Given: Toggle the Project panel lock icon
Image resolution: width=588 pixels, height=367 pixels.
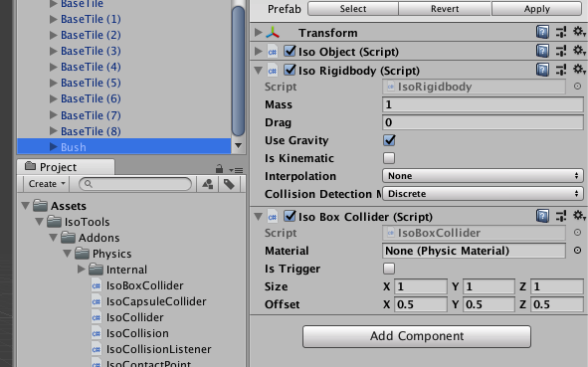Looking at the screenshot, I should point(219,169).
